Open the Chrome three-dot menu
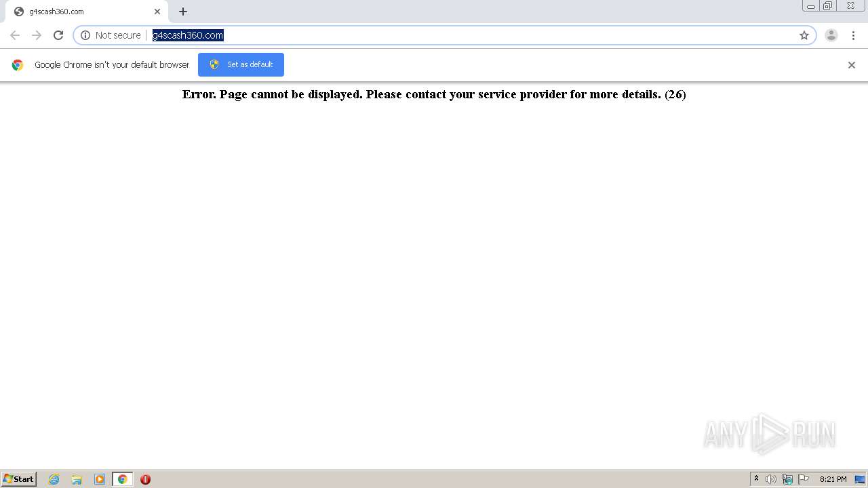The image size is (868, 488). (x=853, y=35)
